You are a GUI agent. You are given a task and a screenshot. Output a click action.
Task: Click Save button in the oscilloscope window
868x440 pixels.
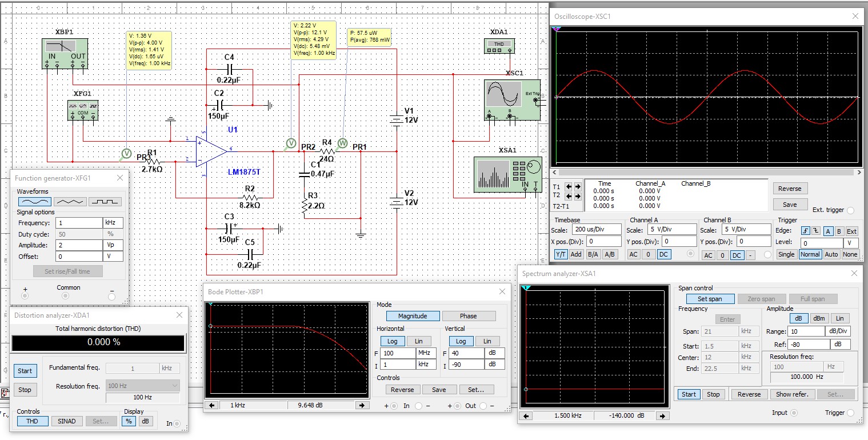click(789, 205)
